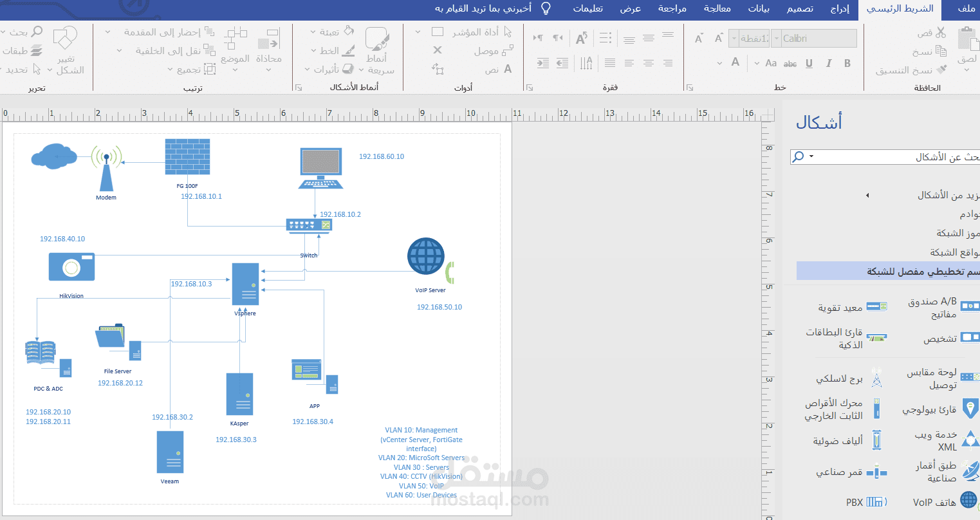Click the Find (بحث) magnifier icon
The image size is (980, 520).
click(x=37, y=32)
